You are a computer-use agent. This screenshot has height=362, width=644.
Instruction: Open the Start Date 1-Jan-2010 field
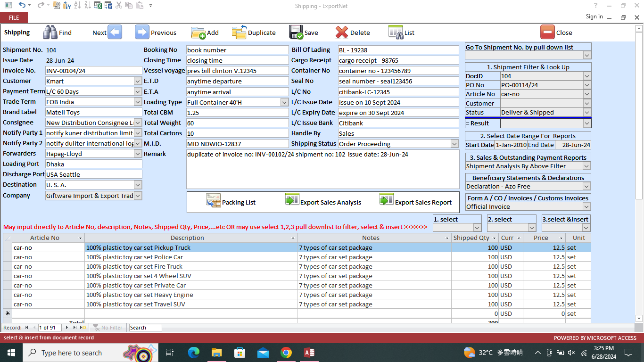click(x=511, y=145)
